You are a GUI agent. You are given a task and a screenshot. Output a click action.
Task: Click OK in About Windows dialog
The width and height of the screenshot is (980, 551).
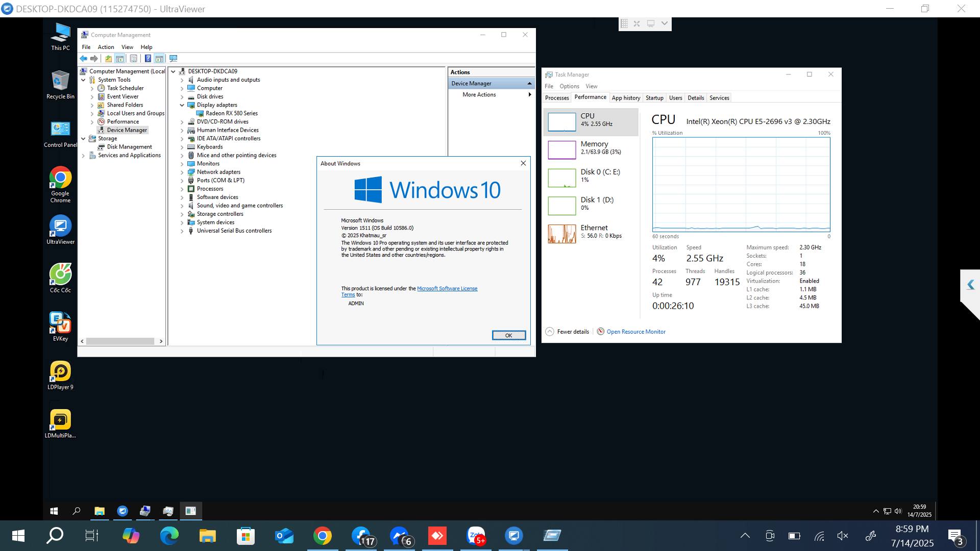click(x=509, y=335)
